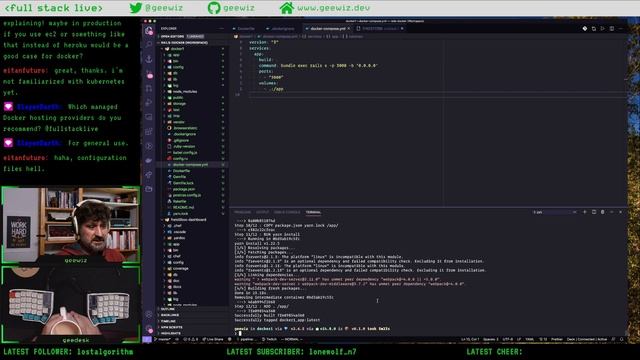
Task: Open editor More Actions ellipsis
Action: click(x=620, y=29)
